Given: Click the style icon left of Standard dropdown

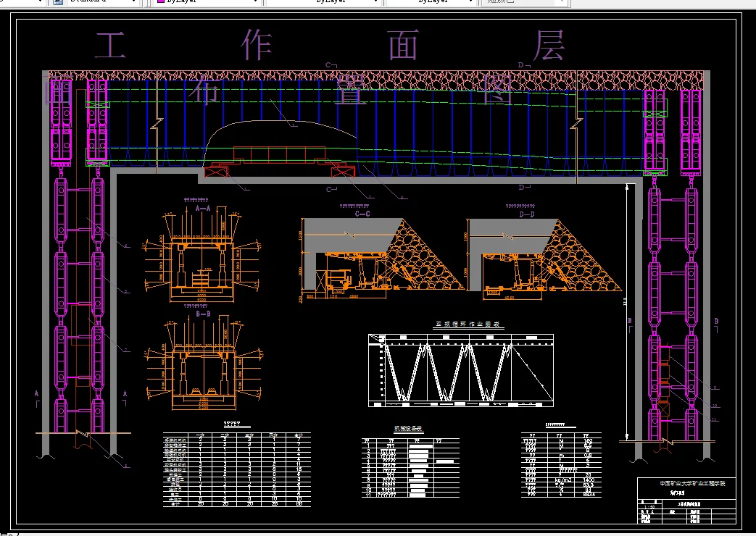Looking at the screenshot, I should [x=57, y=1].
